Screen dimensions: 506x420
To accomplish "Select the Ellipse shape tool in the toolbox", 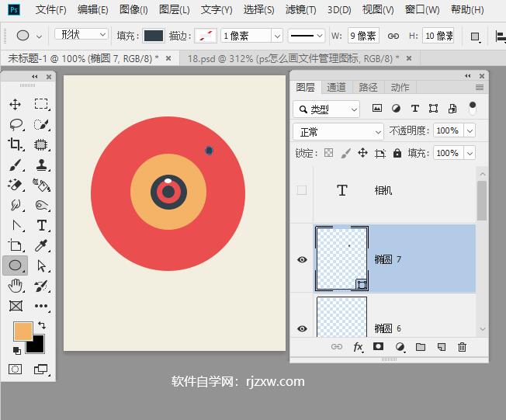I will pyautogui.click(x=16, y=266).
